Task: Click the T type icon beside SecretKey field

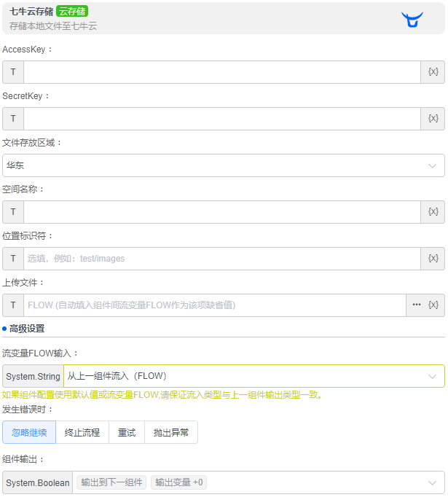Action: click(x=13, y=119)
